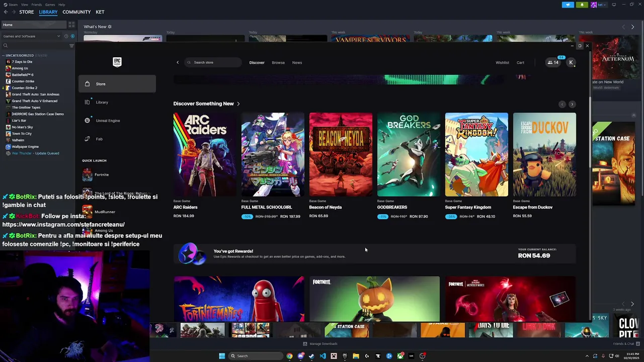
Task: Open Steam What's New settings gear
Action: (110, 27)
